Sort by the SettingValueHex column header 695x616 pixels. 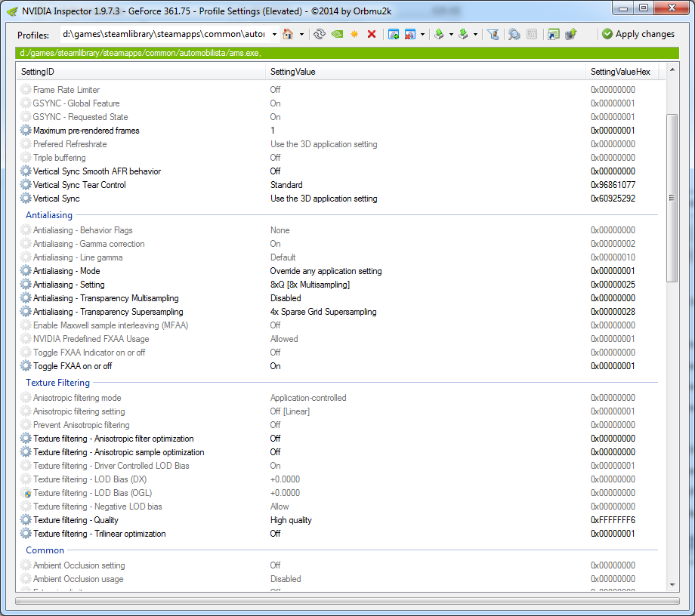(x=622, y=72)
